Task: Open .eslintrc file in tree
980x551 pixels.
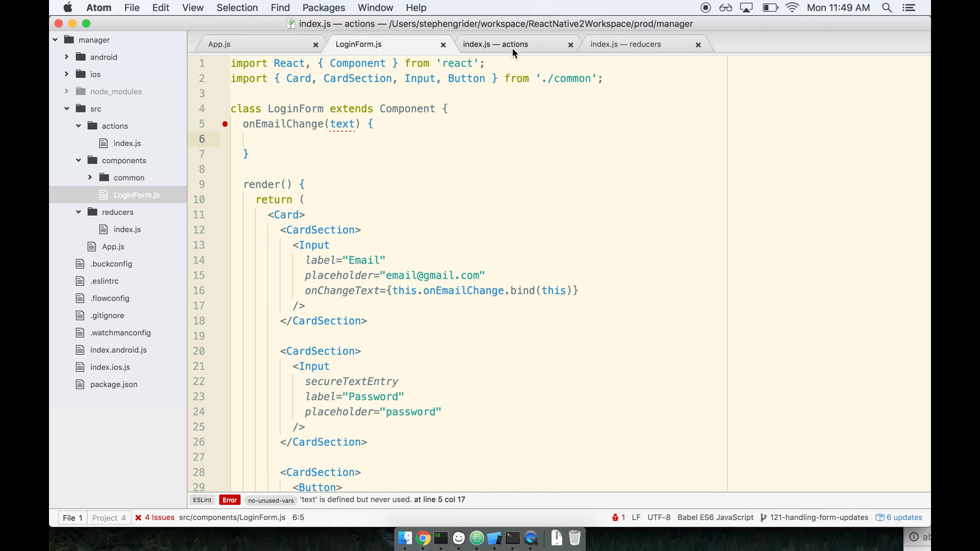Action: tap(104, 281)
